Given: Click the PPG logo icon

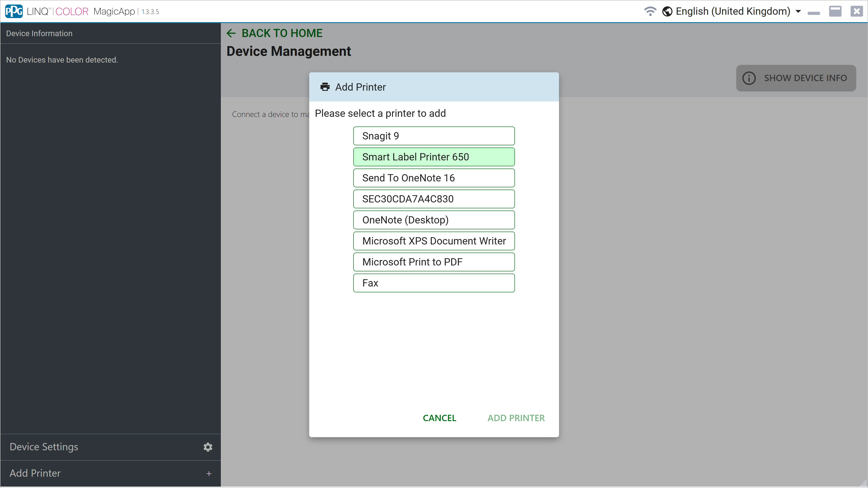Looking at the screenshot, I should click(14, 12).
